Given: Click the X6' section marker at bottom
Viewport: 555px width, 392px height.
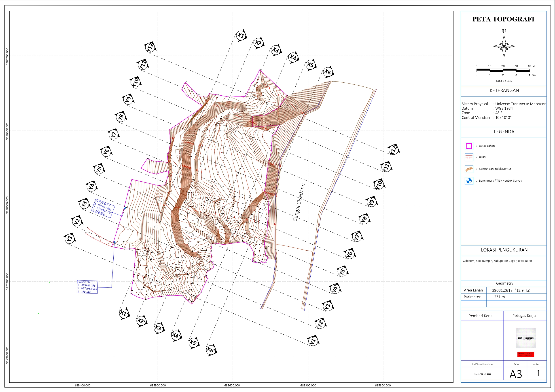Looking at the screenshot, I should point(211,350).
